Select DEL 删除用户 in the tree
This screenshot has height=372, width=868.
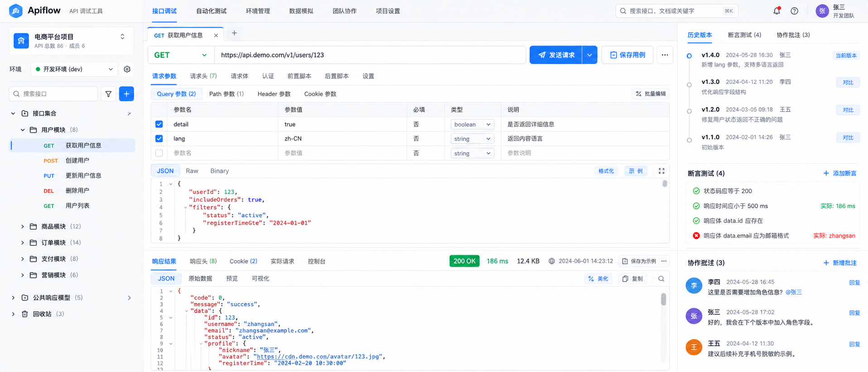pos(72,191)
